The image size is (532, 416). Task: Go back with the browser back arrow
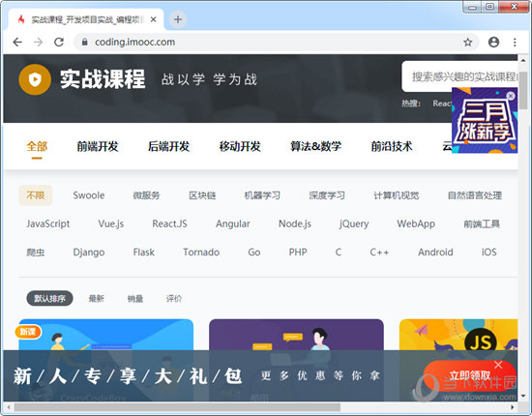(17, 42)
